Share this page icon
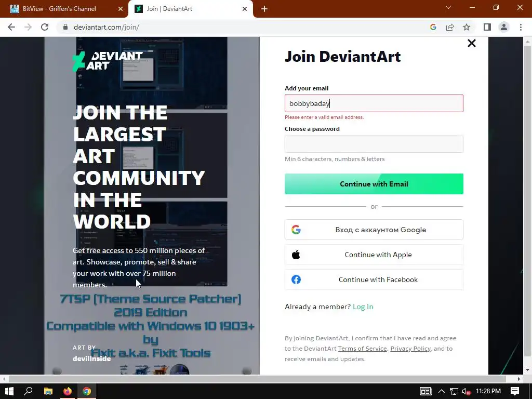This screenshot has height=399, width=532. (450, 27)
